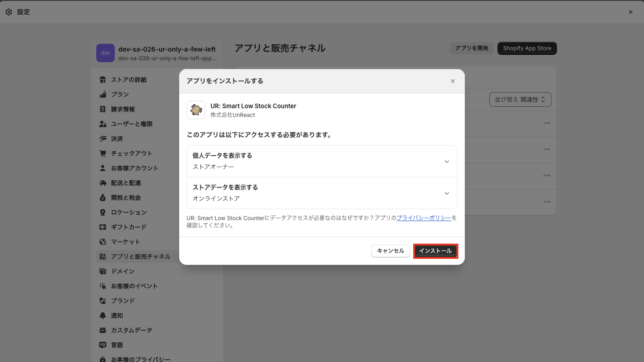
Task: Click the ストアの詳細 store icon
Action: click(x=103, y=80)
